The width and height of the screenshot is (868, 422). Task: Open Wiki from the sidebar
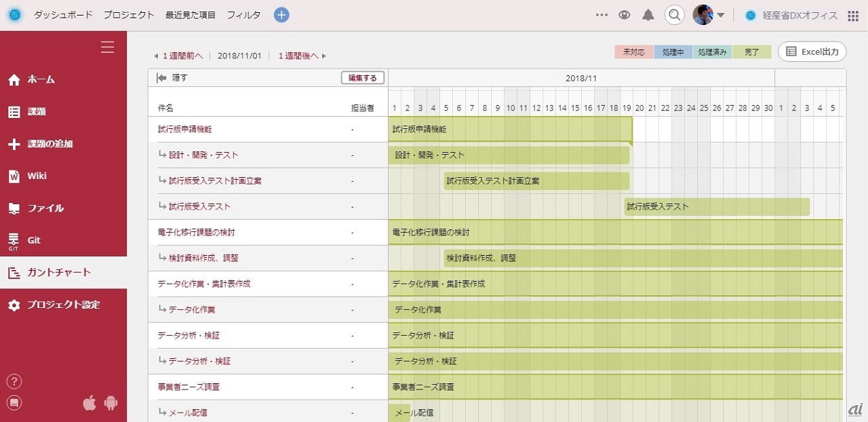point(37,176)
